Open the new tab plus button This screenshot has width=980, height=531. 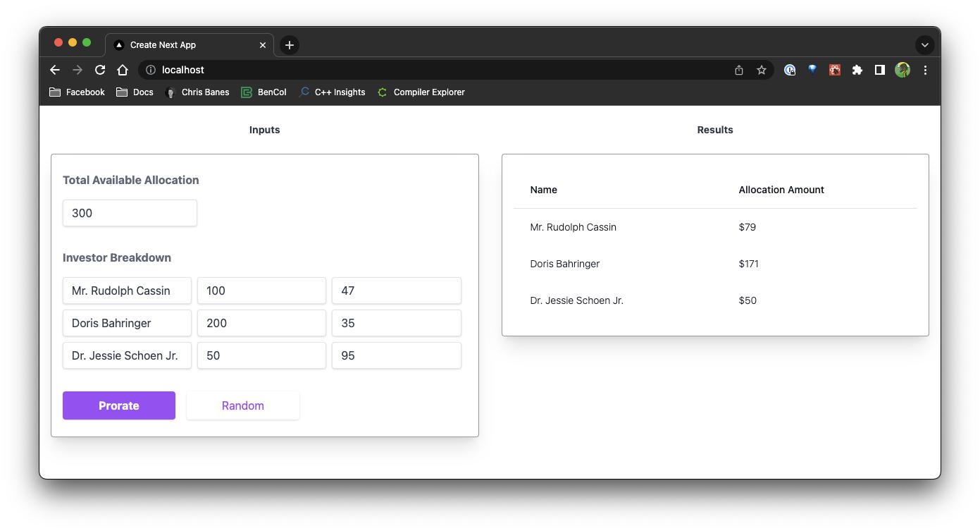[x=290, y=45]
